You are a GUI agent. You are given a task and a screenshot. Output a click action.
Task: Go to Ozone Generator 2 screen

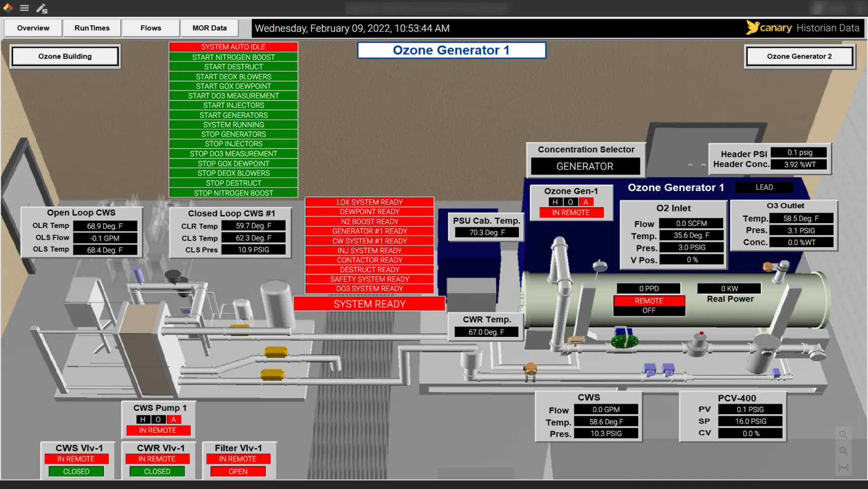(799, 56)
